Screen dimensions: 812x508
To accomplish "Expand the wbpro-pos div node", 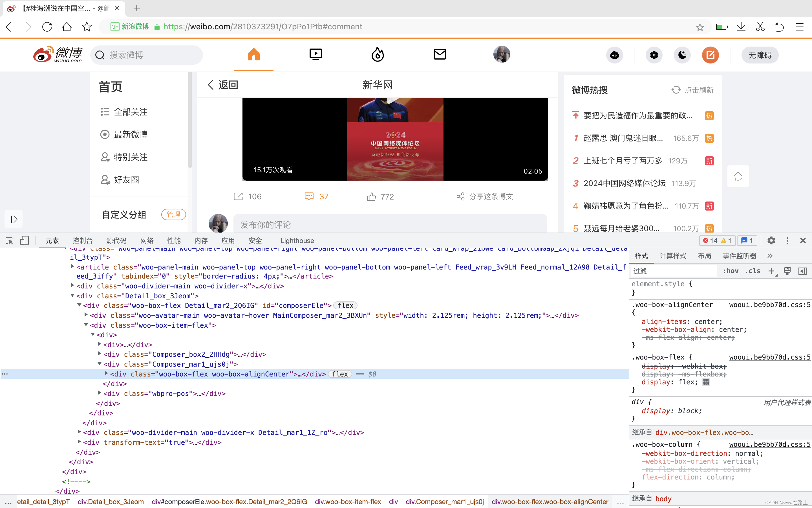I will [99, 393].
